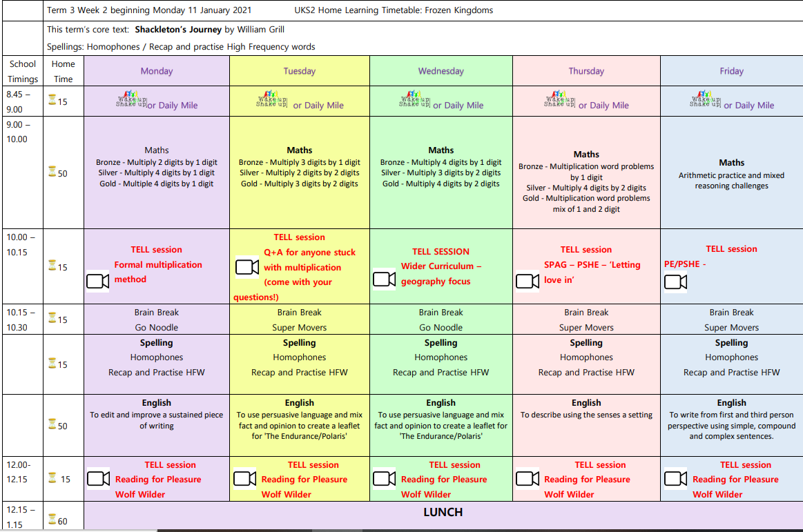Select the hourglass icon in the 9.00 – 10.00 Maths row
The image size is (803, 532).
tap(52, 172)
